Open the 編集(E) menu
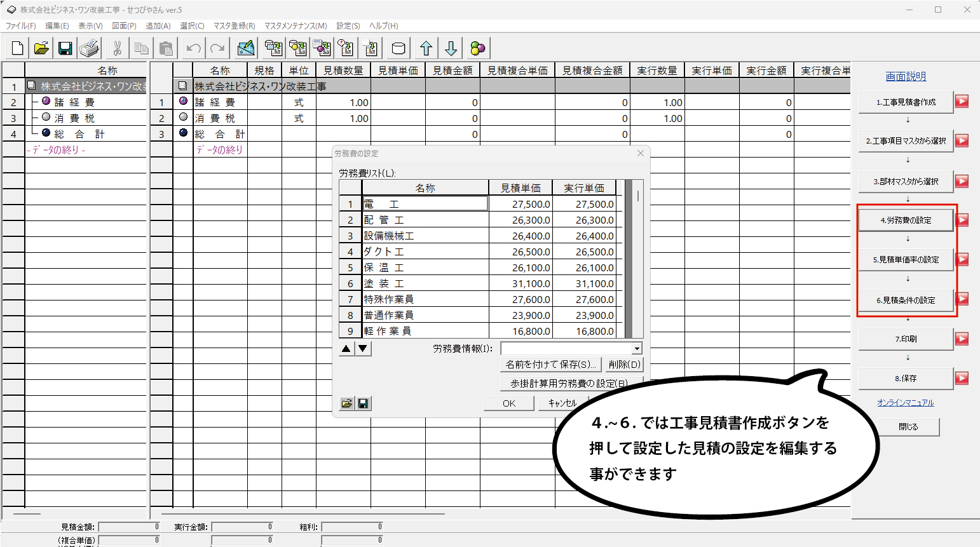 57,26
